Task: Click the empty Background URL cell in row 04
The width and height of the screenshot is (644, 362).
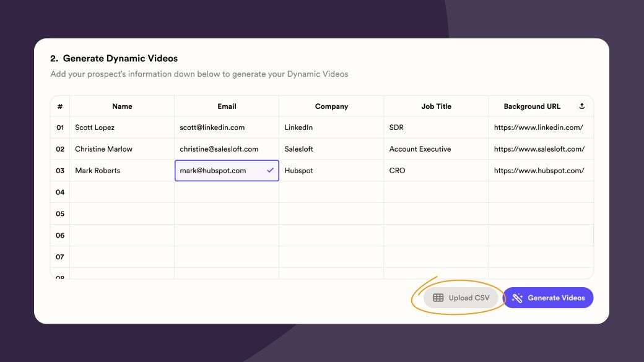Action: click(541, 192)
